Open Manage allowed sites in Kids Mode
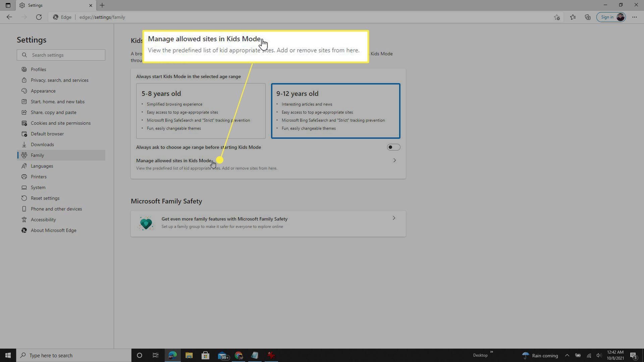This screenshot has width=644, height=362. pyautogui.click(x=268, y=164)
